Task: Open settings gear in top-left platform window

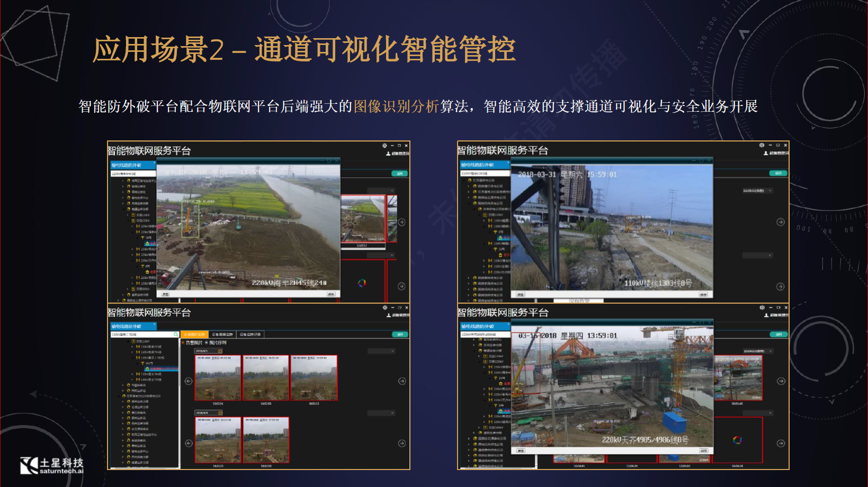Action: tap(384, 145)
